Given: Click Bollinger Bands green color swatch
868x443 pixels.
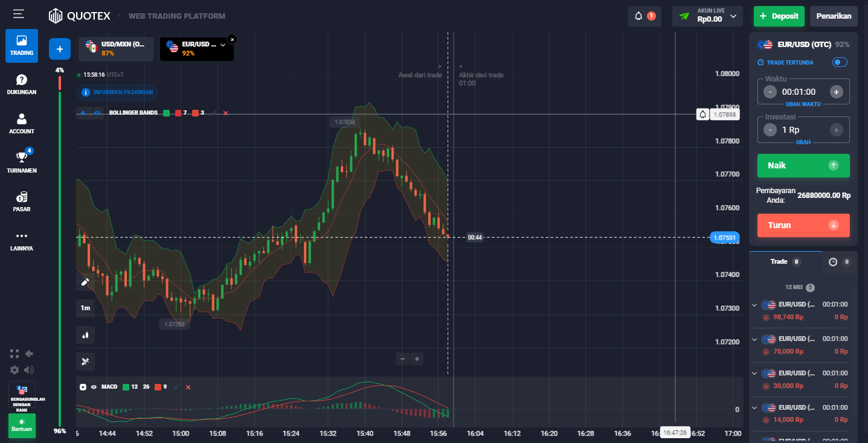Looking at the screenshot, I should 167,113.
